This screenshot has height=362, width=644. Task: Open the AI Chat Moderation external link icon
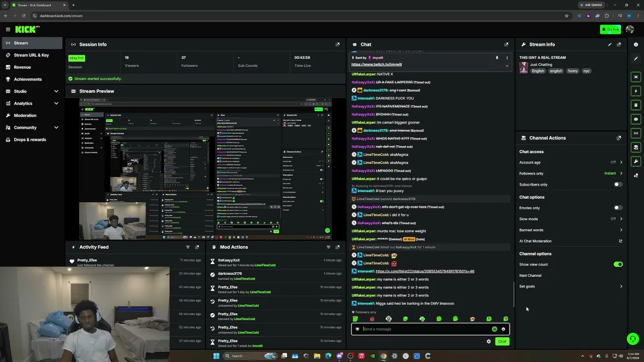(x=620, y=241)
